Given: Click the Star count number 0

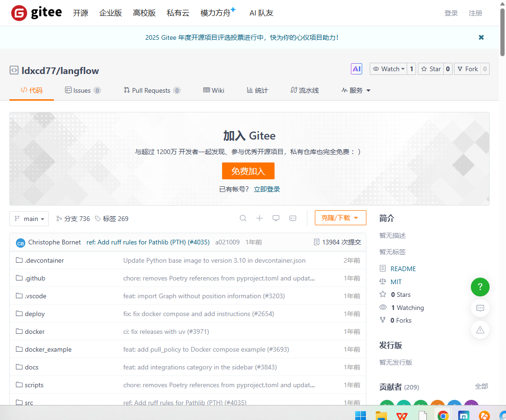Looking at the screenshot, I should click(447, 69).
